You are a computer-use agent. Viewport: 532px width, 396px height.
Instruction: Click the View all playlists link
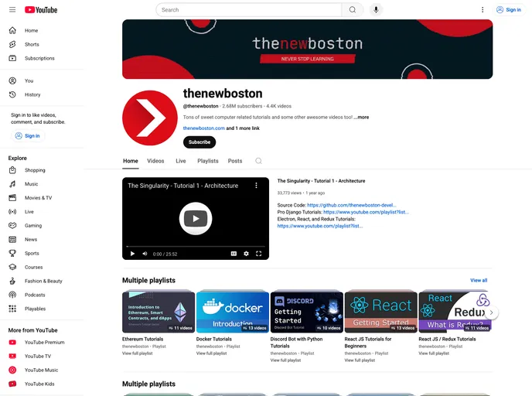(x=479, y=280)
